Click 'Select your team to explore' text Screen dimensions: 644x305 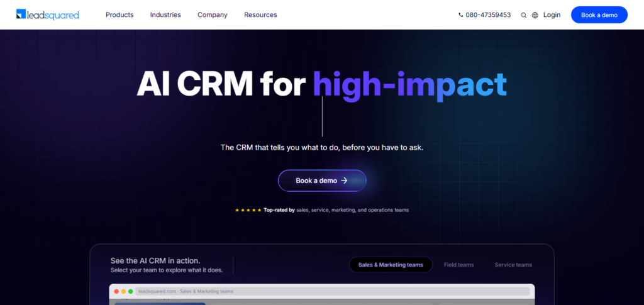pos(167,270)
